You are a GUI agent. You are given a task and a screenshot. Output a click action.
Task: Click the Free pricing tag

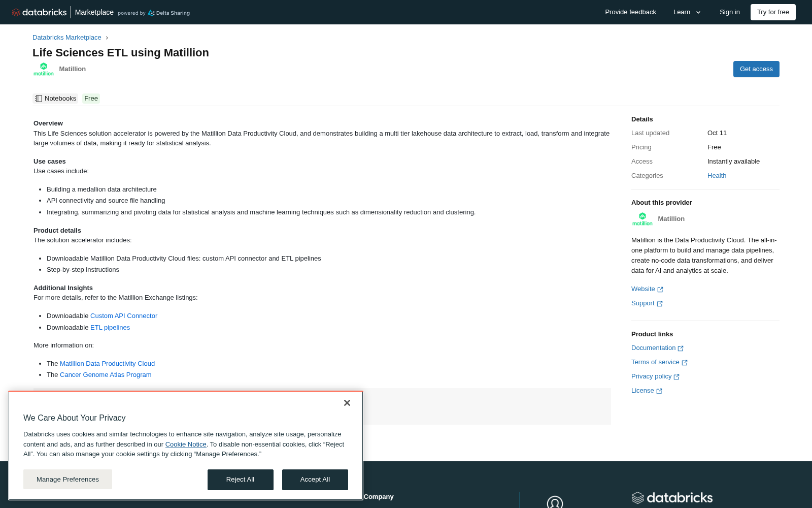(91, 99)
